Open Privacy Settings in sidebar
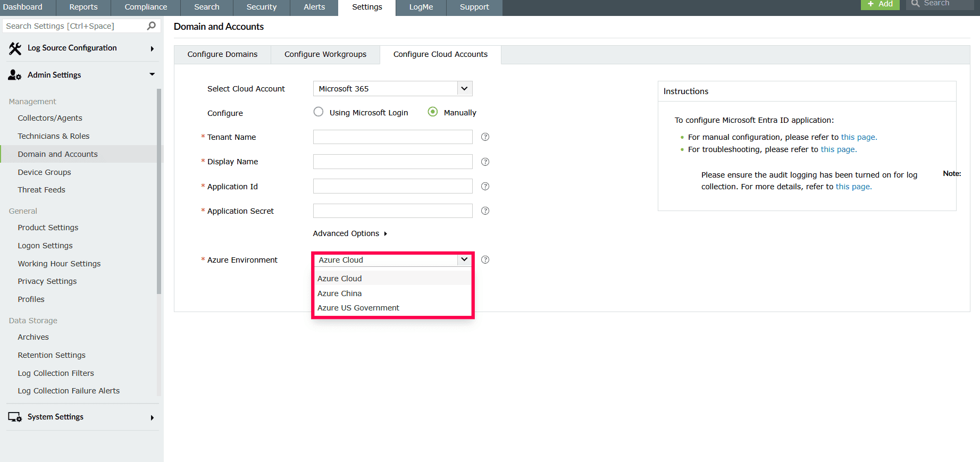Viewport: 980px width, 462px height. (x=47, y=281)
